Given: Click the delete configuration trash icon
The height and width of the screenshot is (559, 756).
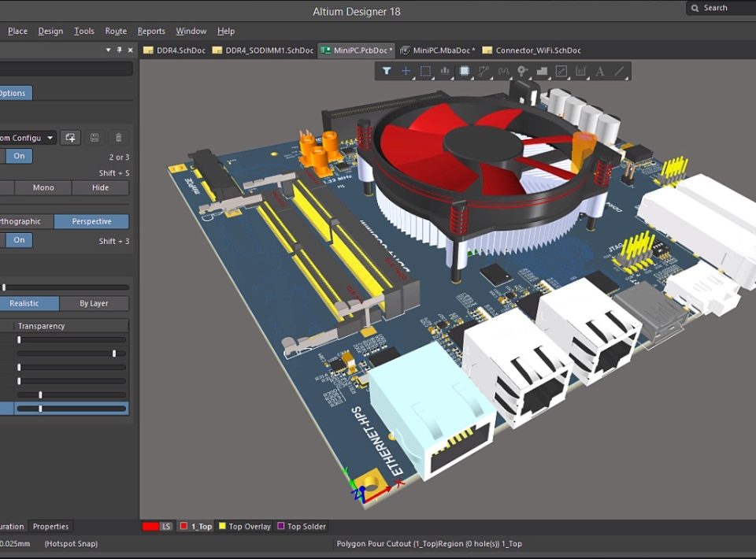Looking at the screenshot, I should (119, 138).
